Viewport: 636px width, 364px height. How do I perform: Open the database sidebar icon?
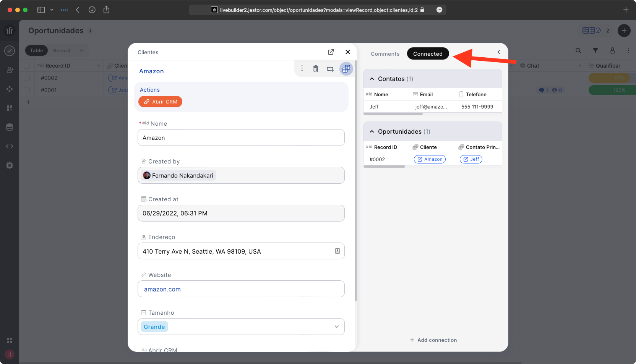pyautogui.click(x=10, y=127)
